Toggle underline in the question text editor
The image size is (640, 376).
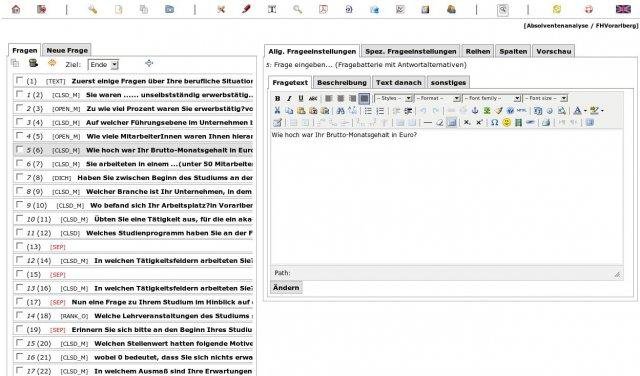tap(301, 98)
